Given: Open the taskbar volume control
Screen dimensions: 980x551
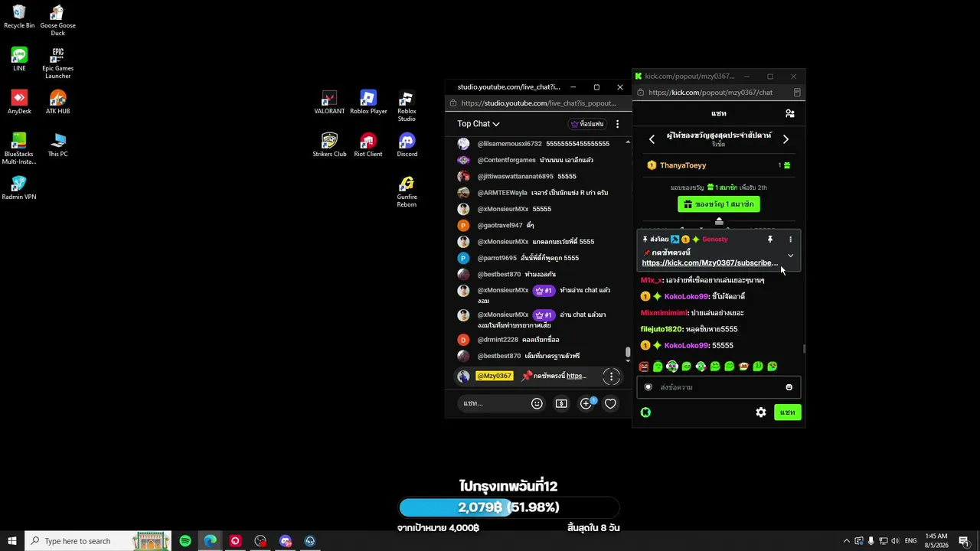Looking at the screenshot, I should (x=895, y=541).
